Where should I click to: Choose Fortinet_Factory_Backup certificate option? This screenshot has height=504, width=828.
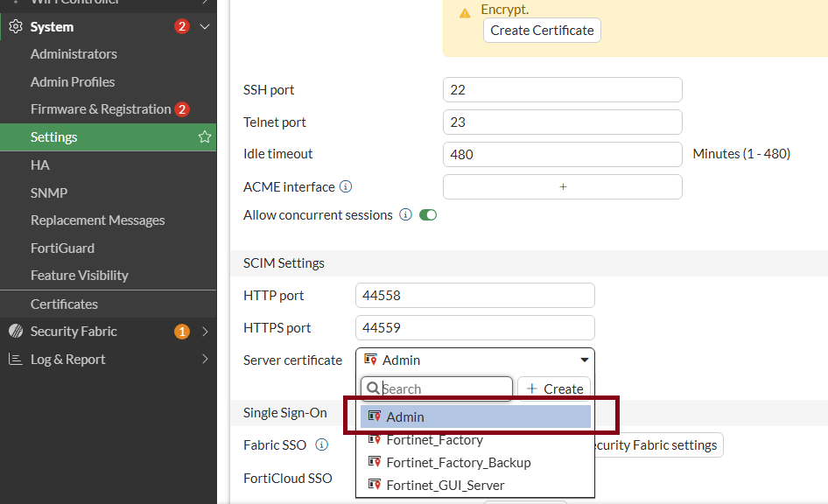(x=475, y=462)
